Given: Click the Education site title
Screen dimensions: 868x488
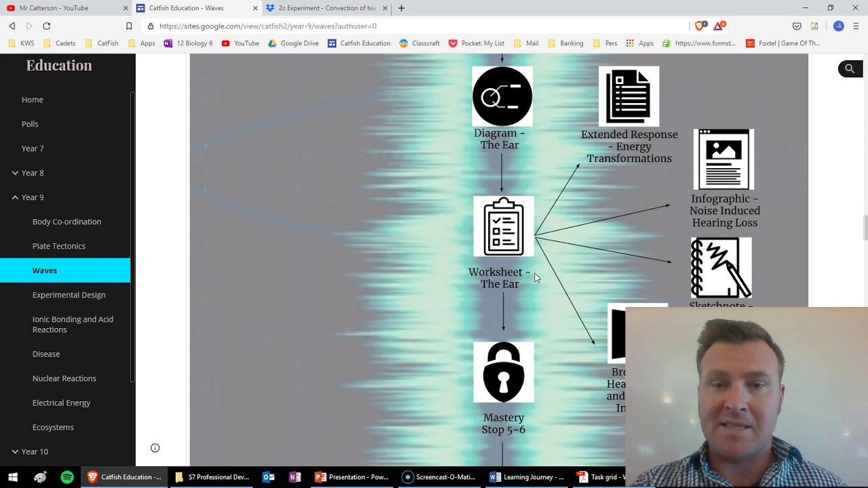Looking at the screenshot, I should [59, 65].
